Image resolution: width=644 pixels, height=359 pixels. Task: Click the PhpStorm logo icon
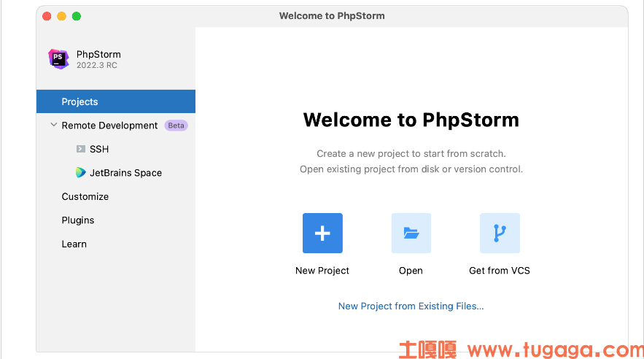(x=58, y=58)
